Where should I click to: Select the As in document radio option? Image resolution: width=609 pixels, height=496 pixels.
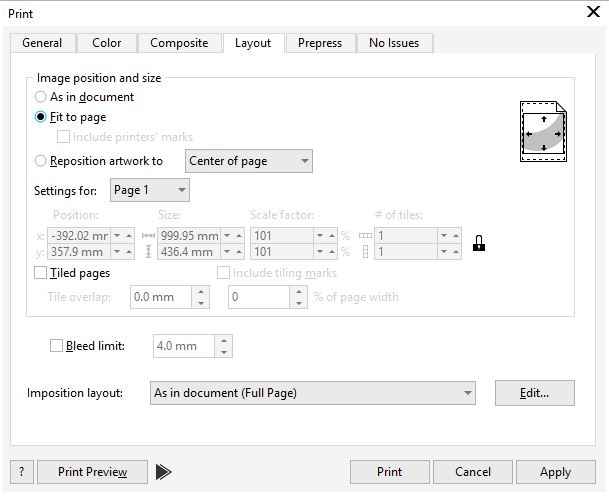tap(41, 97)
